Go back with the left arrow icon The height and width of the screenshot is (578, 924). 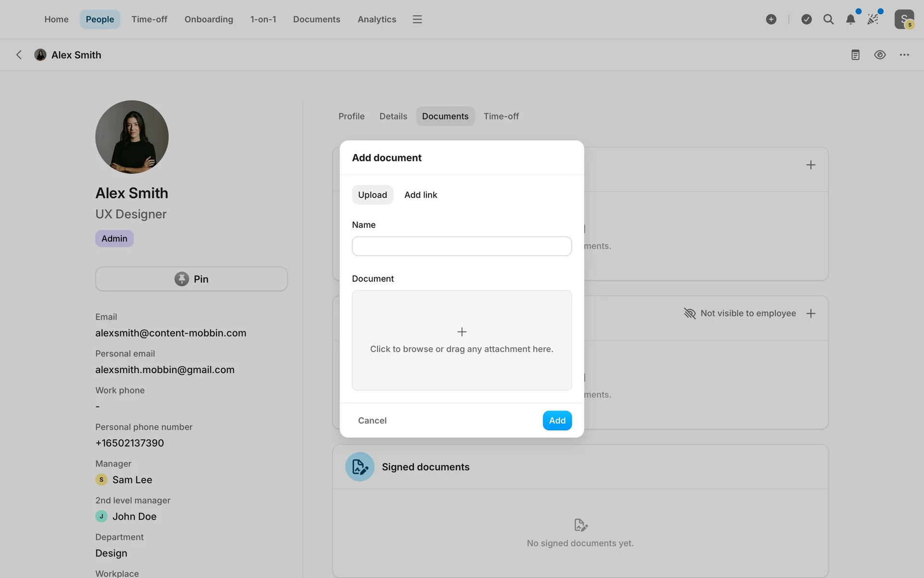tap(19, 55)
